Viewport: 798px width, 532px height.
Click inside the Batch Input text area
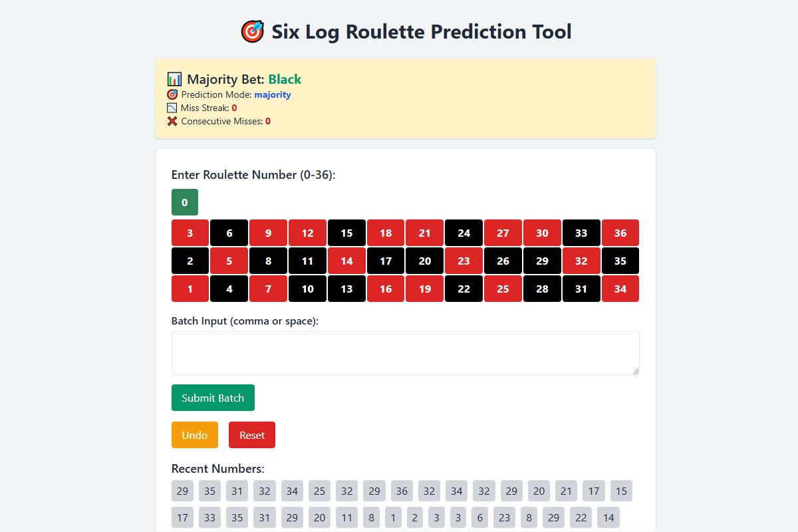click(x=405, y=352)
